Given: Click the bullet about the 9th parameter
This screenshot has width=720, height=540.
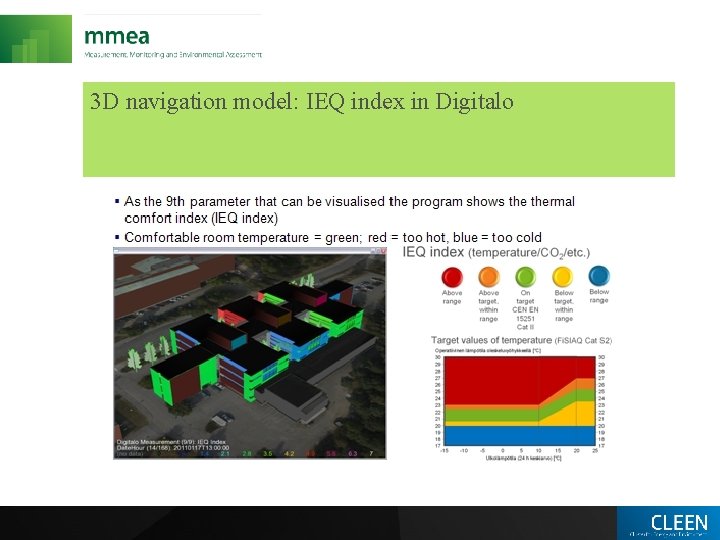Looking at the screenshot, I should click(x=349, y=209).
